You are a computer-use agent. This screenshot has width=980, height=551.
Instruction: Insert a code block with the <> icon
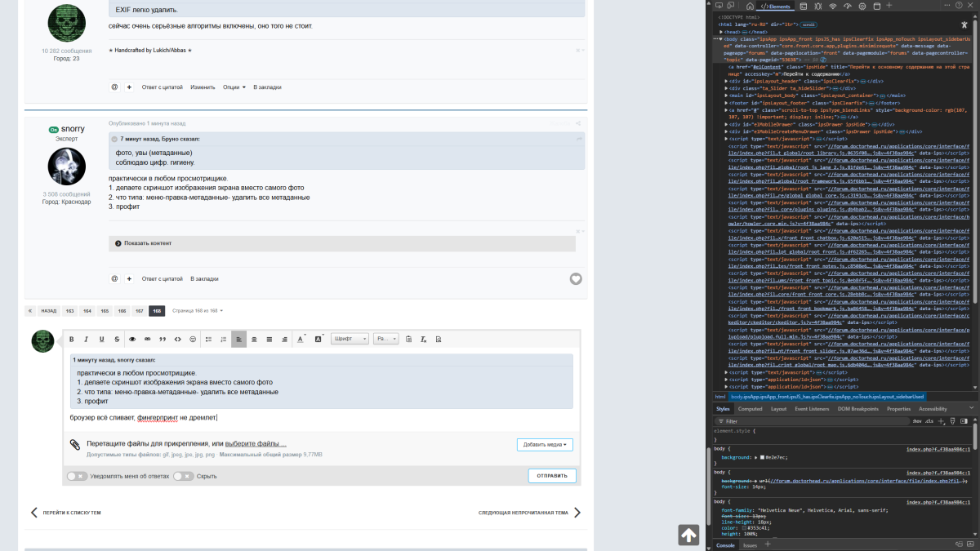click(177, 339)
